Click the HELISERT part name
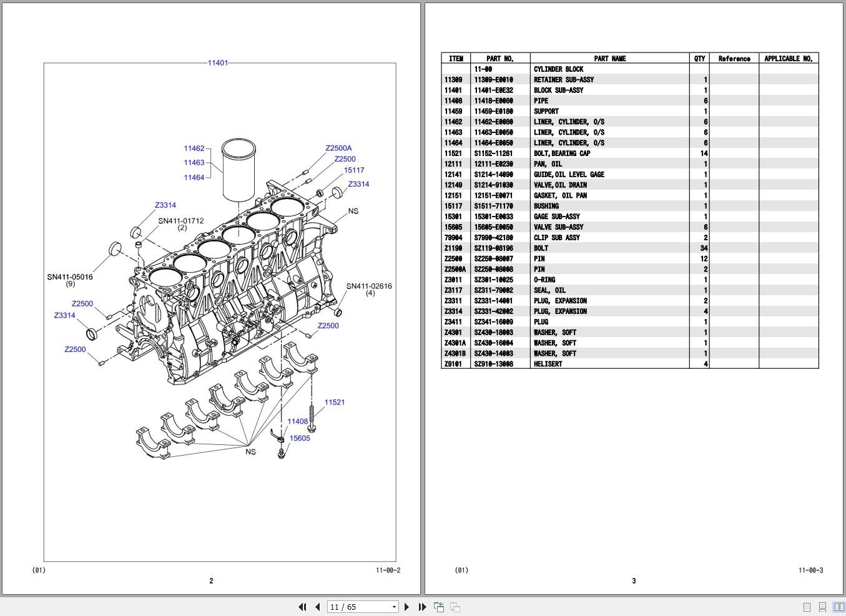 pyautogui.click(x=548, y=364)
